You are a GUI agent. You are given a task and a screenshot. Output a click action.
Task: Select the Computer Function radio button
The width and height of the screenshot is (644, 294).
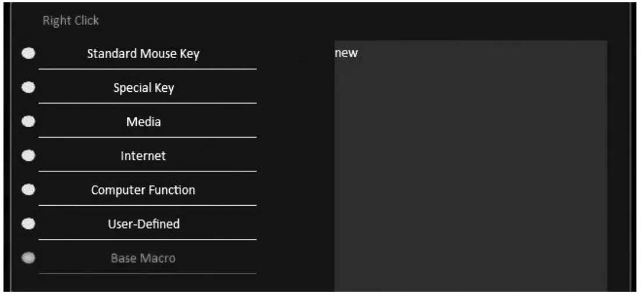point(29,189)
